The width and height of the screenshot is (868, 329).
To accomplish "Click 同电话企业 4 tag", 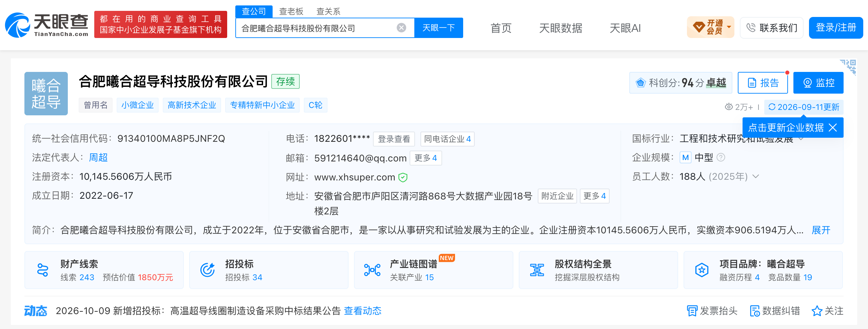I will [448, 139].
